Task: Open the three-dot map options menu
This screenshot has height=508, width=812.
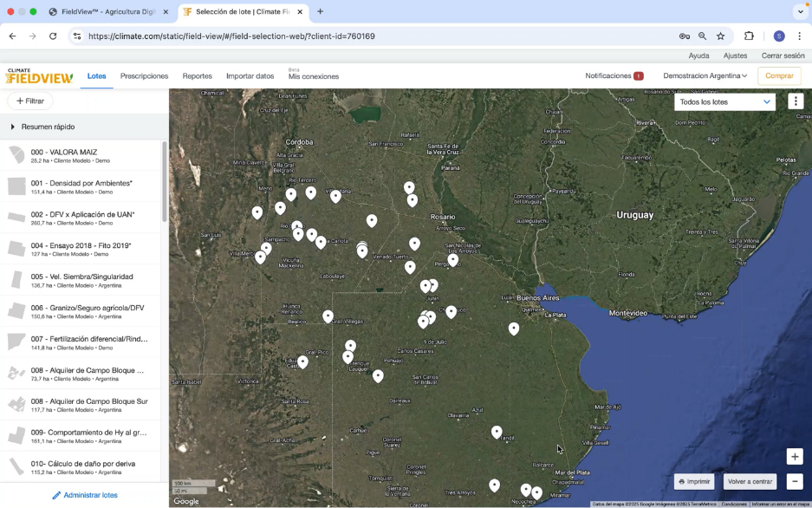Action: click(x=796, y=101)
